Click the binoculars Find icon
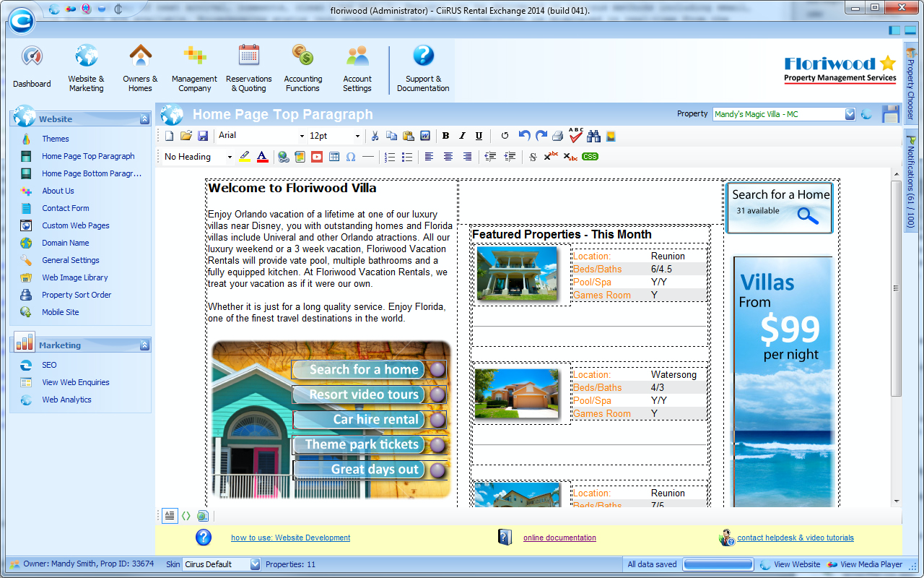The height and width of the screenshot is (578, 924). (594, 136)
